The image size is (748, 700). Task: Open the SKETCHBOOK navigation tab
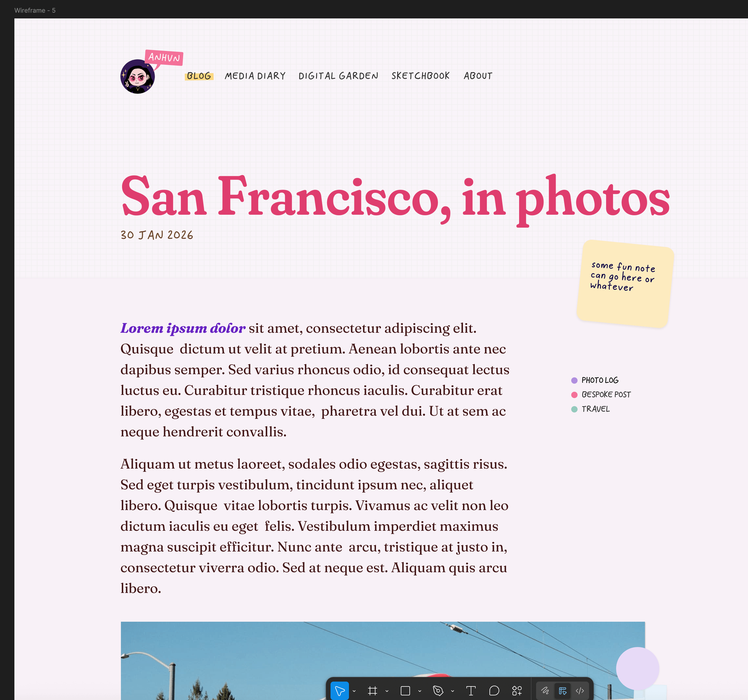pyautogui.click(x=420, y=76)
